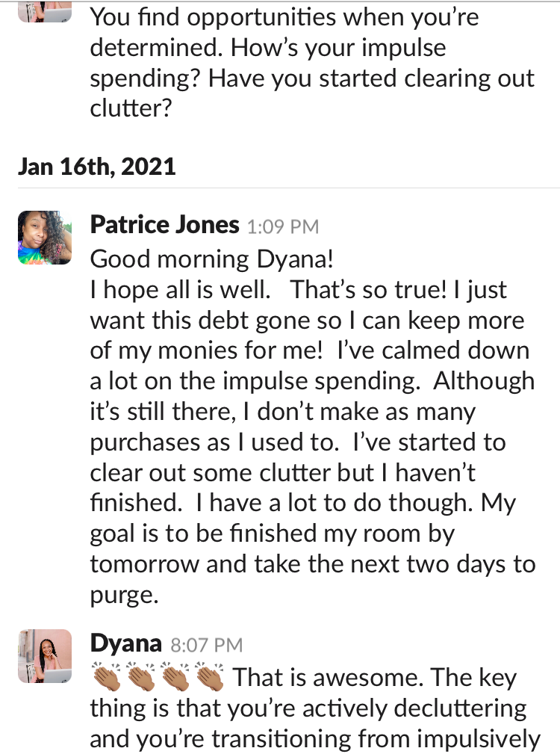Tap Patrice Jones's profile picture
The height and width of the screenshot is (754, 560).
[x=45, y=238]
